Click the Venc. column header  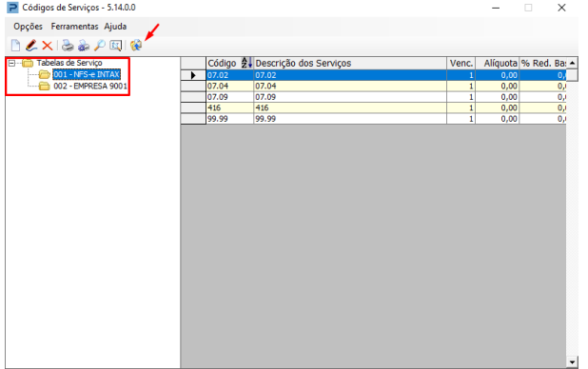pos(461,63)
